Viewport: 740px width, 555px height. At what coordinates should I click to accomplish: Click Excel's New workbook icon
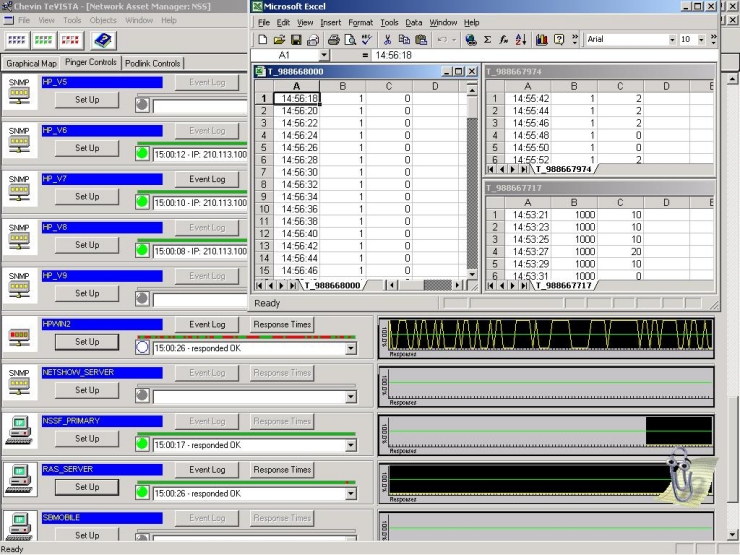(263, 40)
